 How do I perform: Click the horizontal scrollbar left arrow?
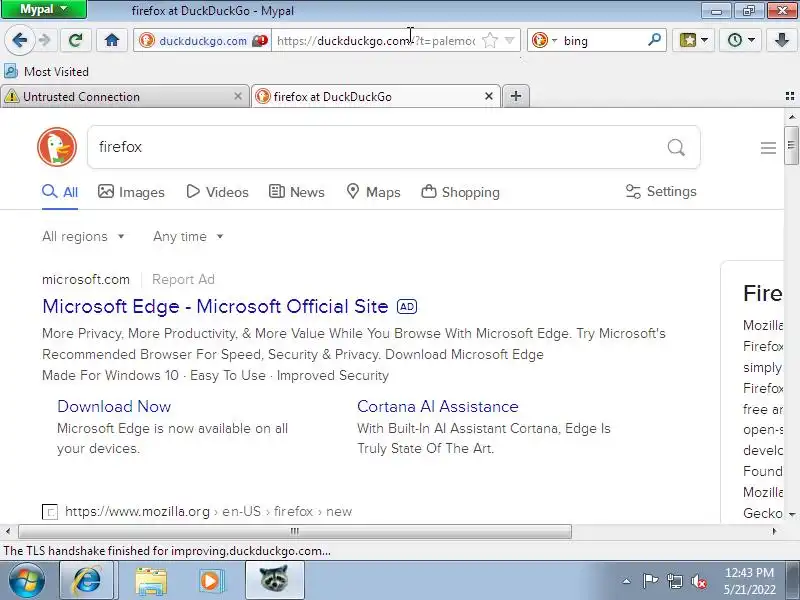pos(8,531)
